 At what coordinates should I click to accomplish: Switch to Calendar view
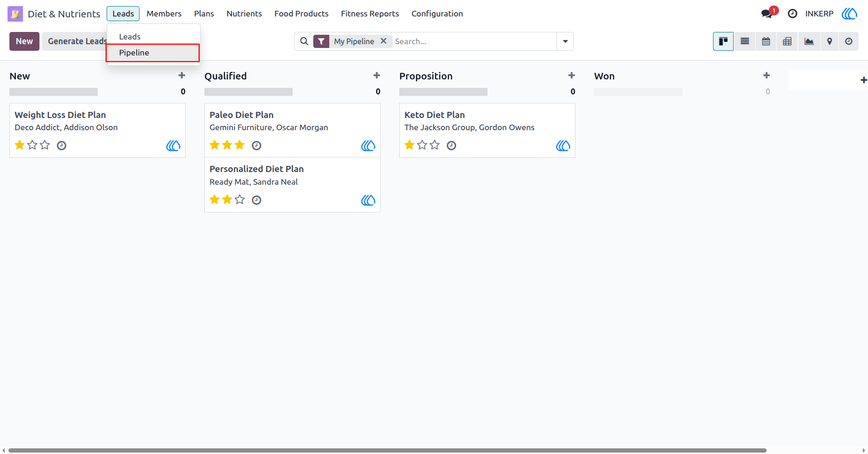(766, 41)
